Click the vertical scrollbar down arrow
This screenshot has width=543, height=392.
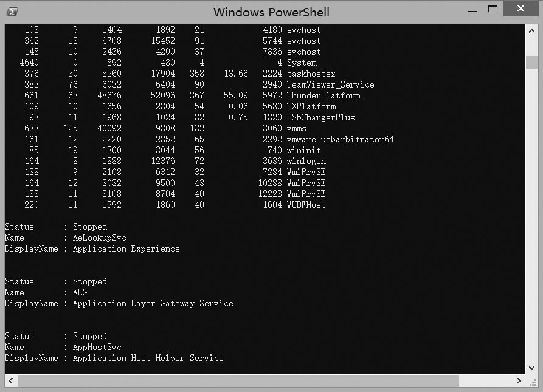(531, 368)
